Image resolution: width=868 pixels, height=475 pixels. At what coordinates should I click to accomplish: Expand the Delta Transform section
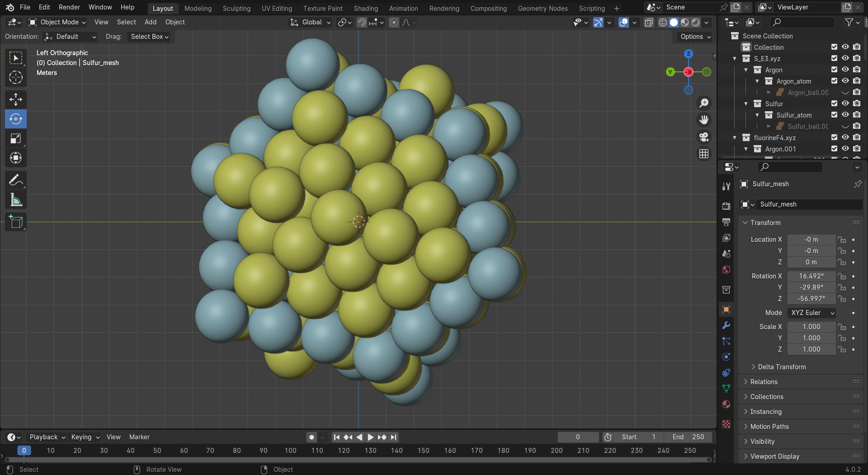coord(781,367)
